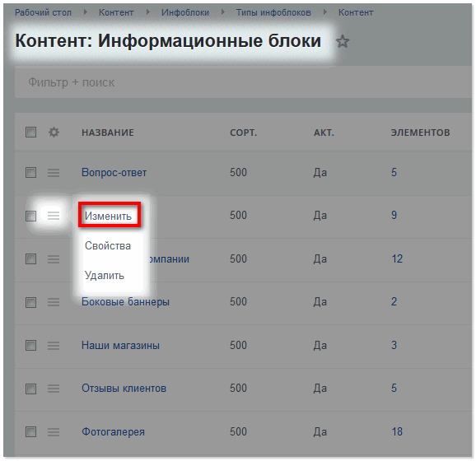Open element count 9 link
The image size is (476, 461).
tap(394, 215)
